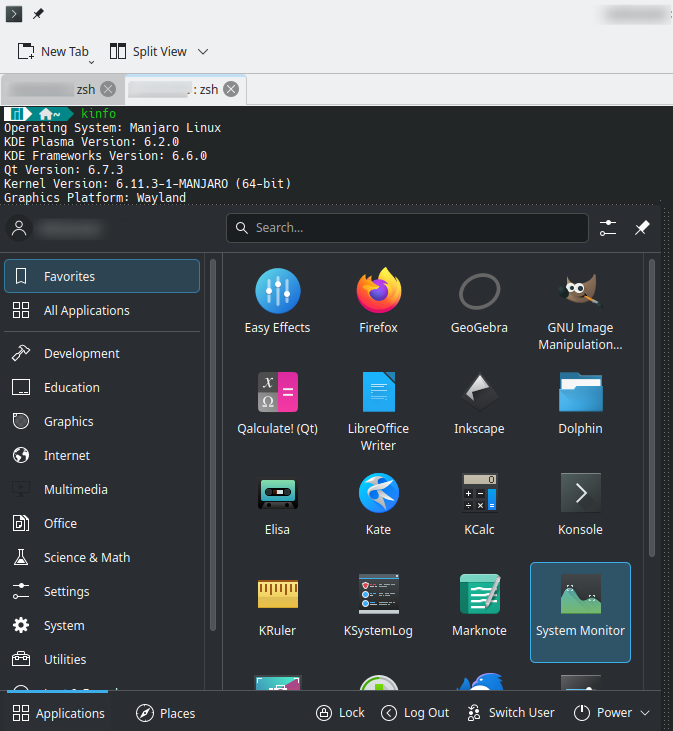Click the favorites grid scrollbar

652,408
